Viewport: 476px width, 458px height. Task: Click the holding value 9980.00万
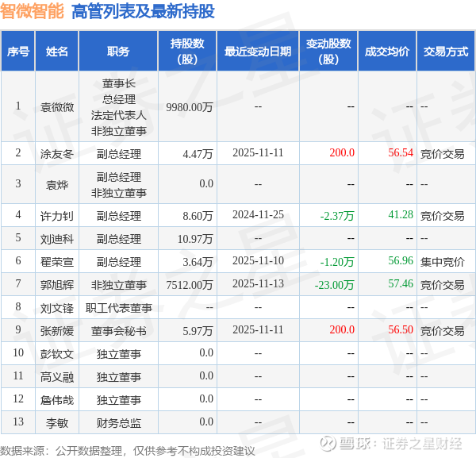190,107
